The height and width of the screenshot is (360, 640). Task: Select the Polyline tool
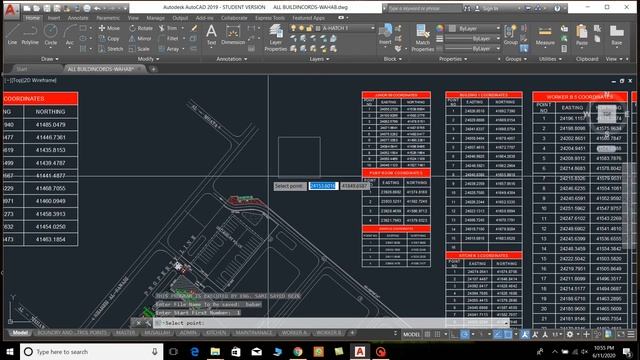point(30,34)
